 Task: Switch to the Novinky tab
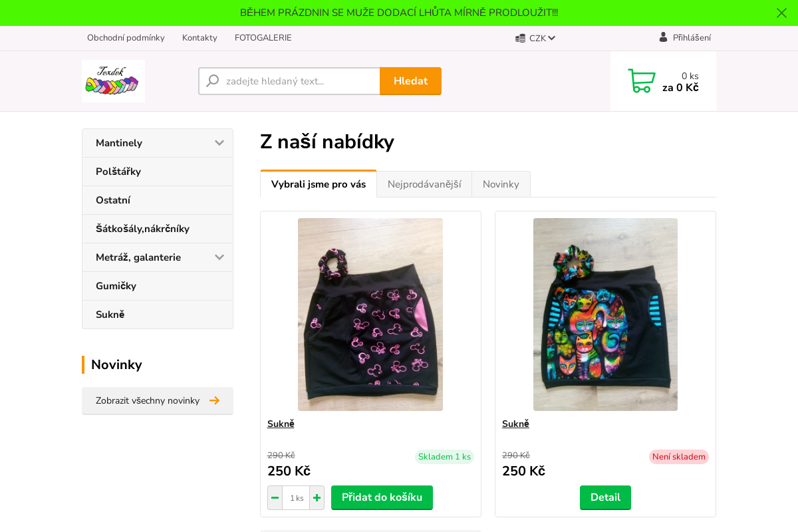501,184
